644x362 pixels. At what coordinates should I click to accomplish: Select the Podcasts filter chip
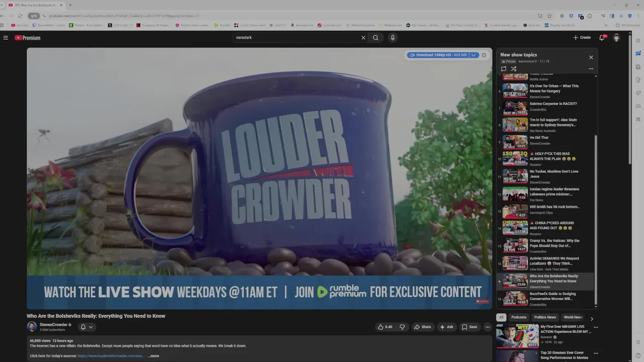(x=519, y=317)
